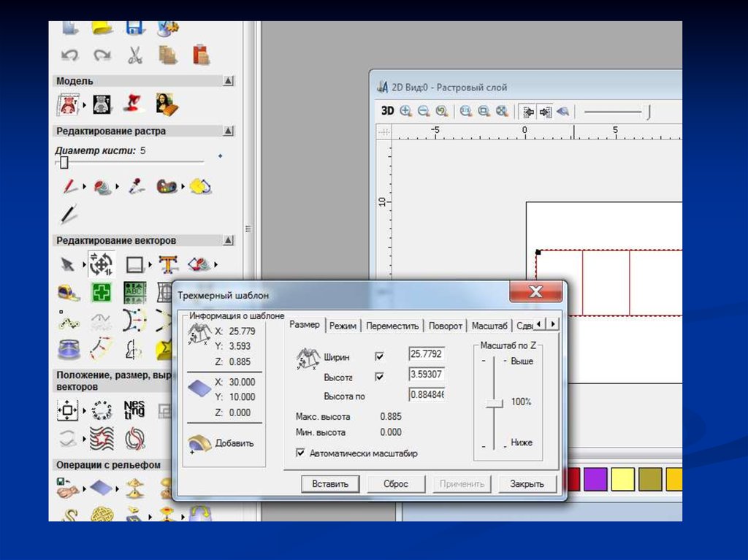Click the zoom out magnifier icon
Image resolution: width=748 pixels, height=560 pixels.
(423, 112)
